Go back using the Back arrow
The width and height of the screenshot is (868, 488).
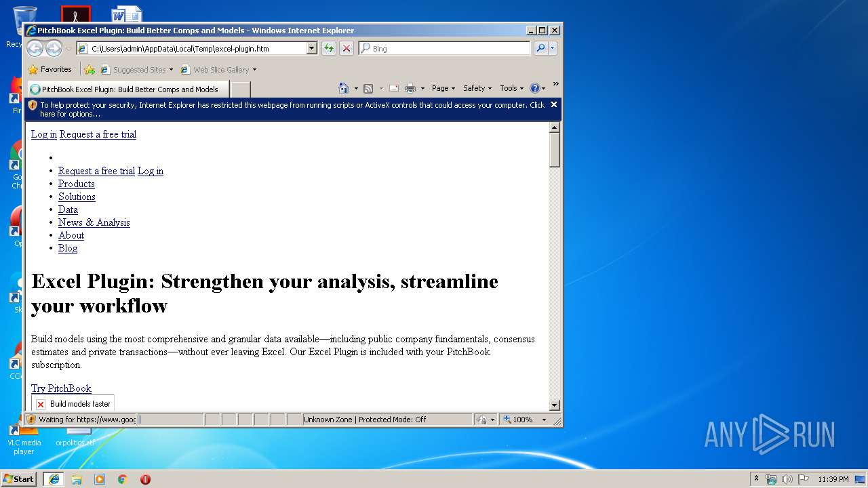click(x=35, y=48)
